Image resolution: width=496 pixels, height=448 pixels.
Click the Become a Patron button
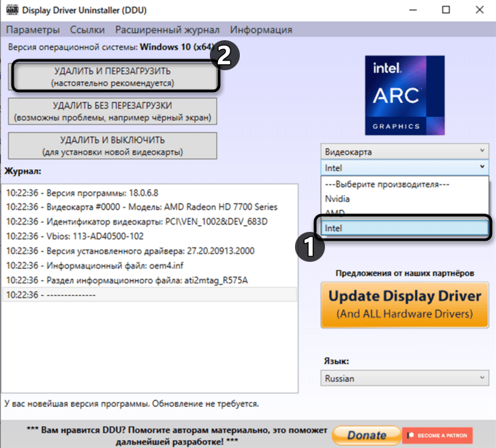tap(437, 435)
